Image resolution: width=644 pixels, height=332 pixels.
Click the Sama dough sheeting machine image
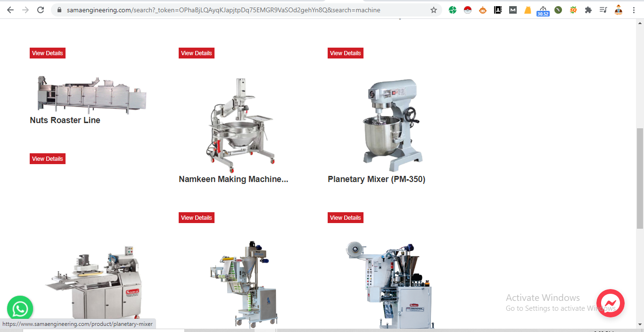click(92, 283)
